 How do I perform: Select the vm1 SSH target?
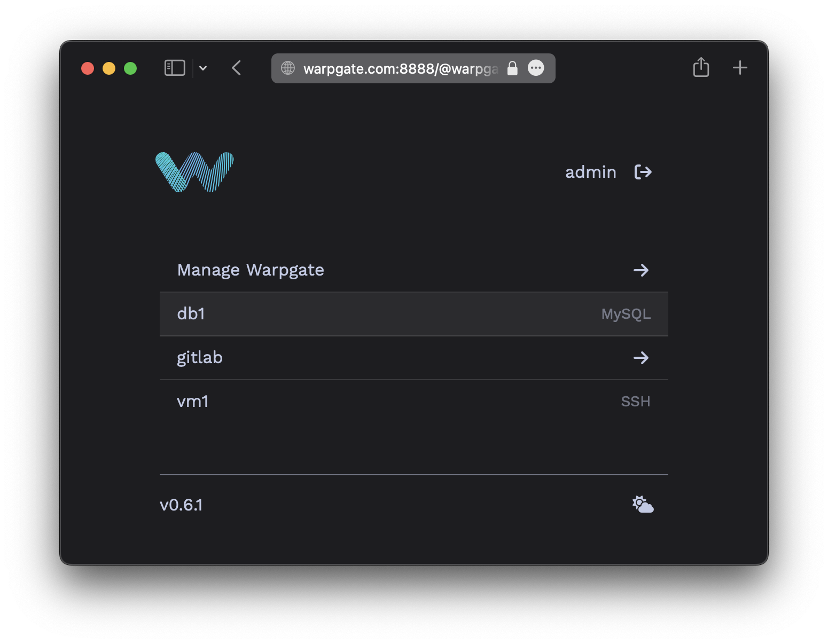click(x=413, y=402)
